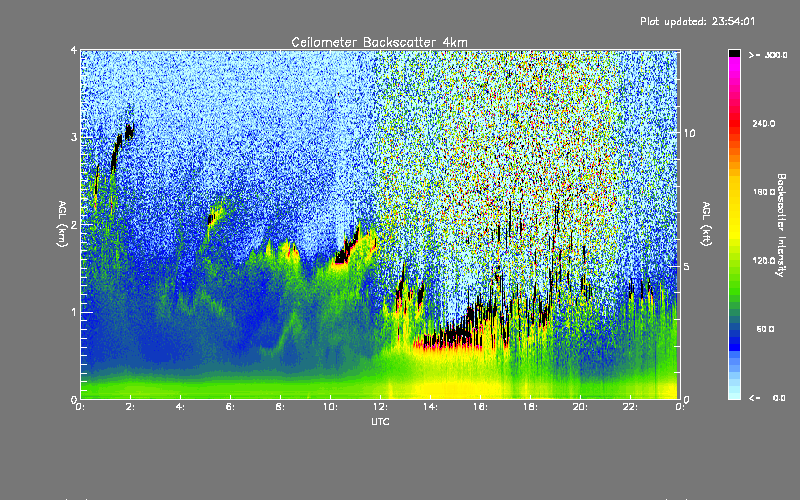Click the '2:' tick on UTC axis

130,407
